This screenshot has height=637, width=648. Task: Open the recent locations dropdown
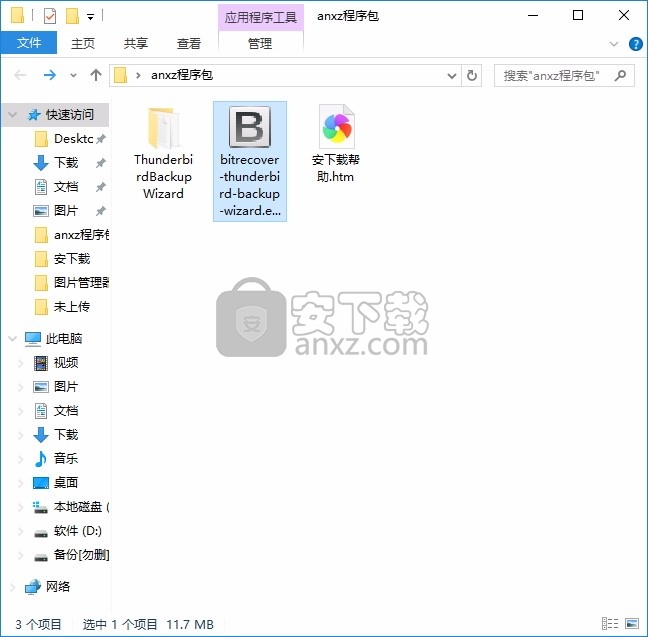73,76
